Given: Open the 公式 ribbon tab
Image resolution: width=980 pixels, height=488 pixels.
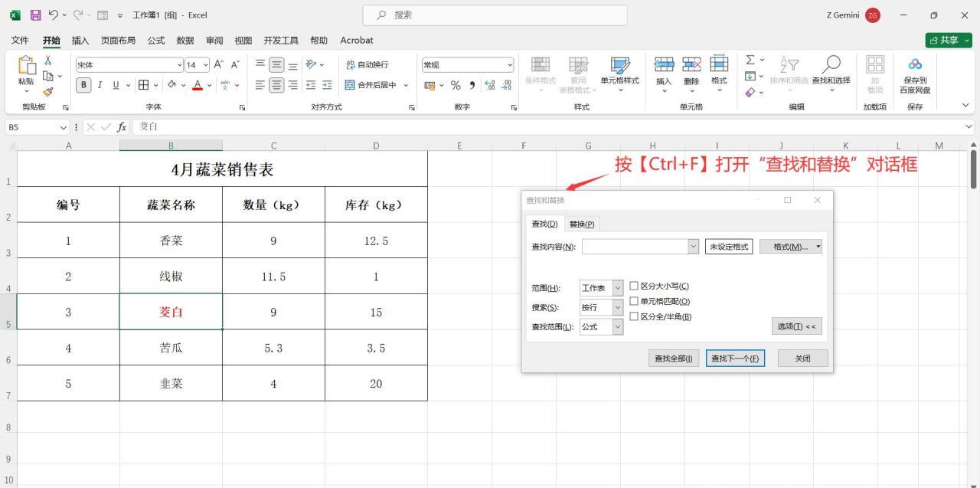Looking at the screenshot, I should coord(156,41).
